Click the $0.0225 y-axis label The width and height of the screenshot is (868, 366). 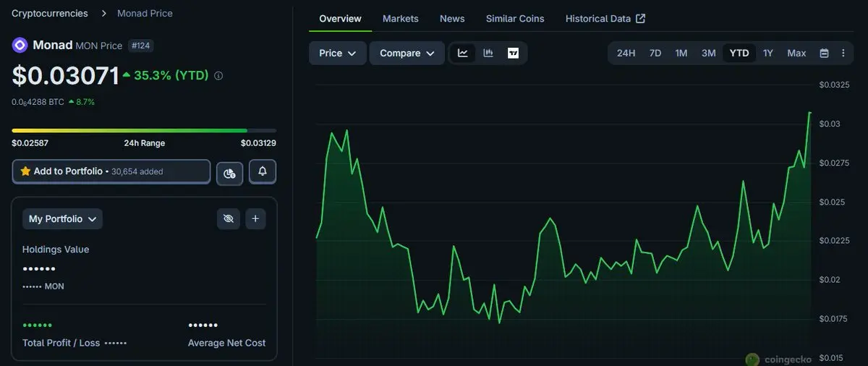[x=835, y=241]
